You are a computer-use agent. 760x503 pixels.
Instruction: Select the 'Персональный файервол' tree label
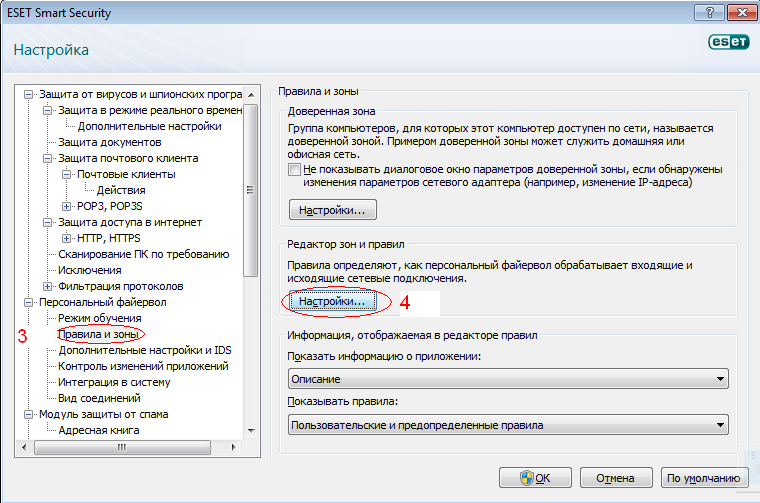pyautogui.click(x=103, y=302)
